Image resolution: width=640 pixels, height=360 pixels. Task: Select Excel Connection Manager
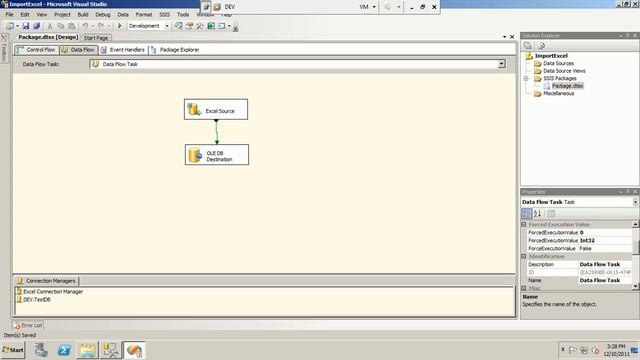[x=49, y=291]
